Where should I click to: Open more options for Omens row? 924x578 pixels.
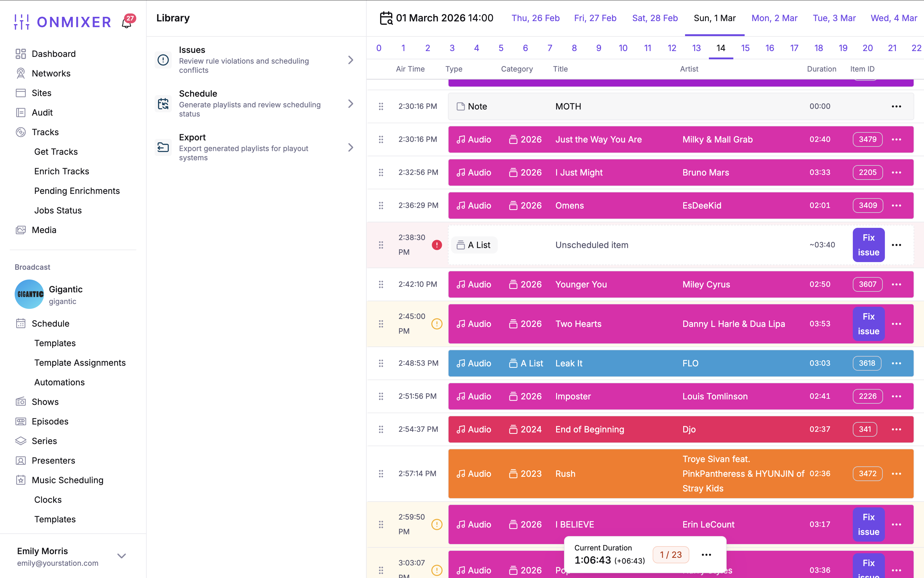pyautogui.click(x=896, y=206)
